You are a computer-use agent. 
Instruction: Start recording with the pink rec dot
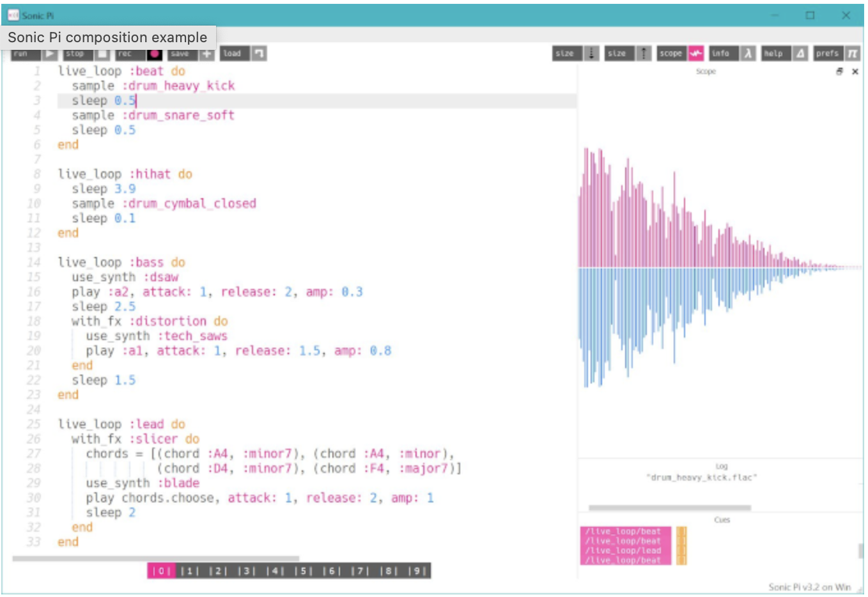(155, 54)
